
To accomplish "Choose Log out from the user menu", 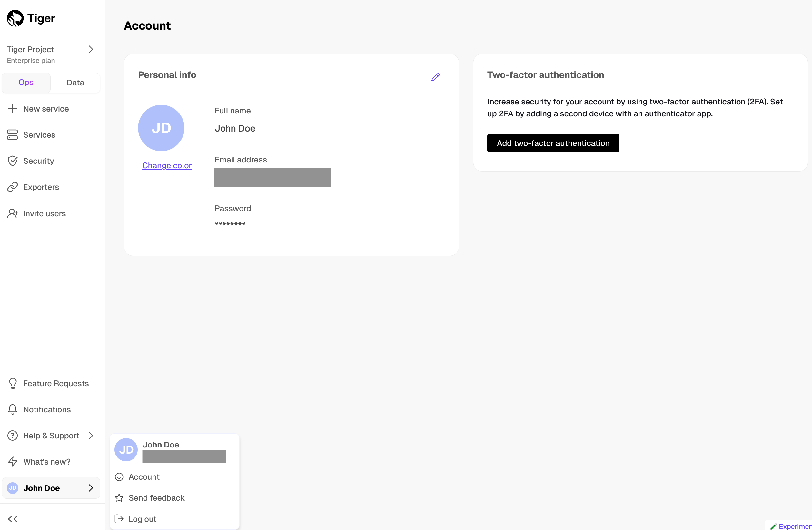I will (142, 519).
